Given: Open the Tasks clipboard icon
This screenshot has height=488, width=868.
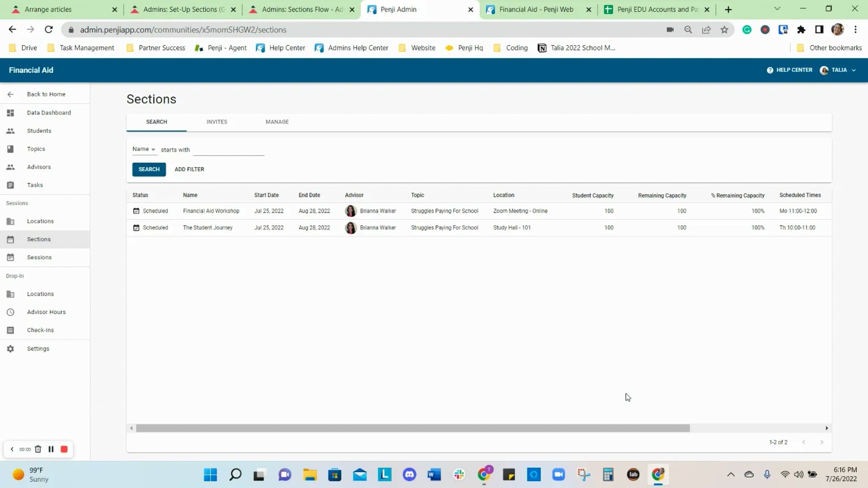Looking at the screenshot, I should (10, 185).
